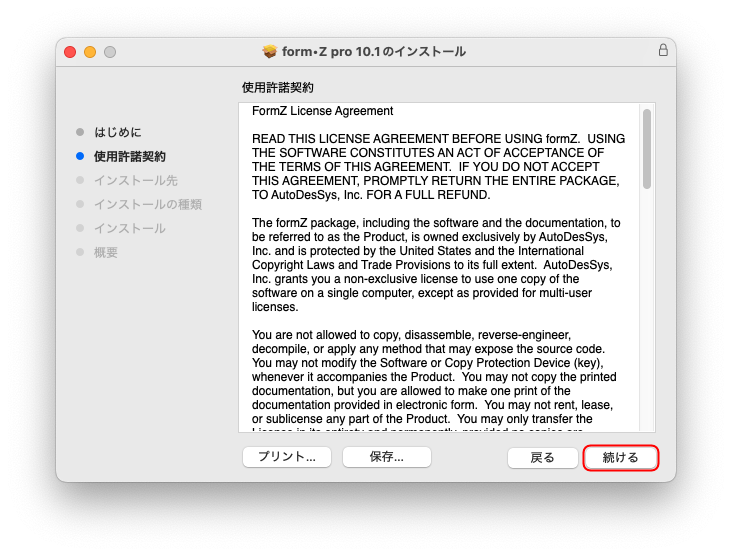
Task: Go back with the 戻る button
Action: tap(542, 457)
